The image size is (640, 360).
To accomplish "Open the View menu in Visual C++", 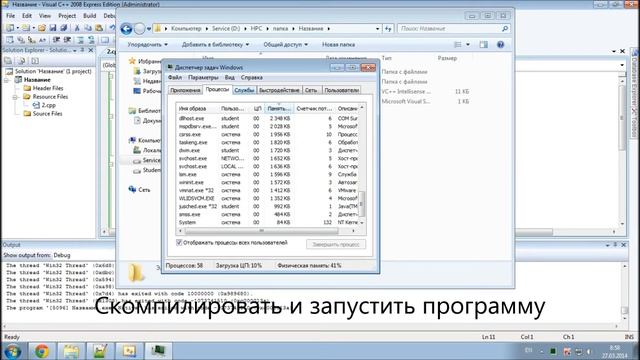I will pos(45,16).
